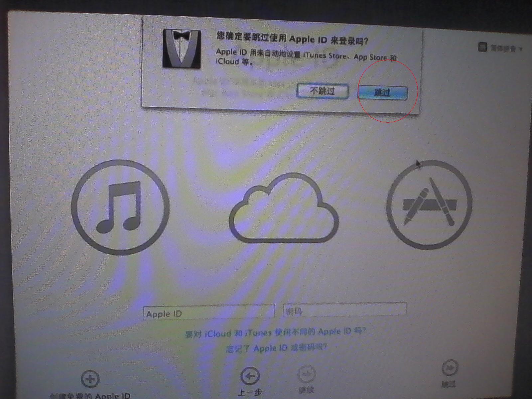Click the greyed 继续 continue arrow

coord(306,375)
